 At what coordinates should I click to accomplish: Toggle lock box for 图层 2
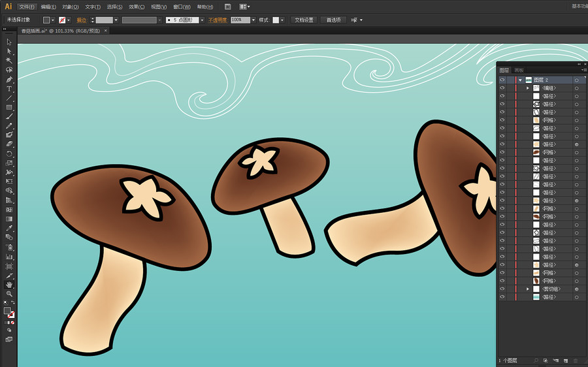click(510, 80)
